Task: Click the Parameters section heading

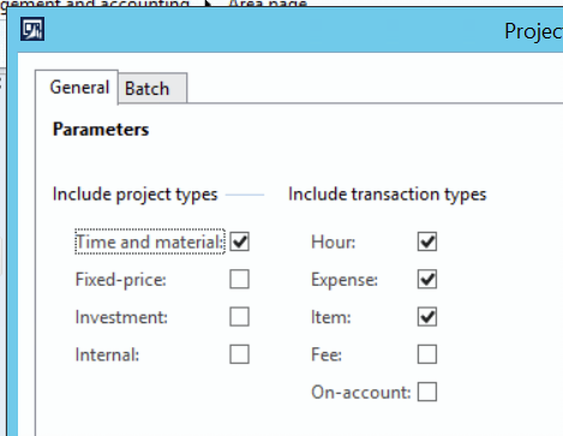Action: pyautogui.click(x=101, y=129)
